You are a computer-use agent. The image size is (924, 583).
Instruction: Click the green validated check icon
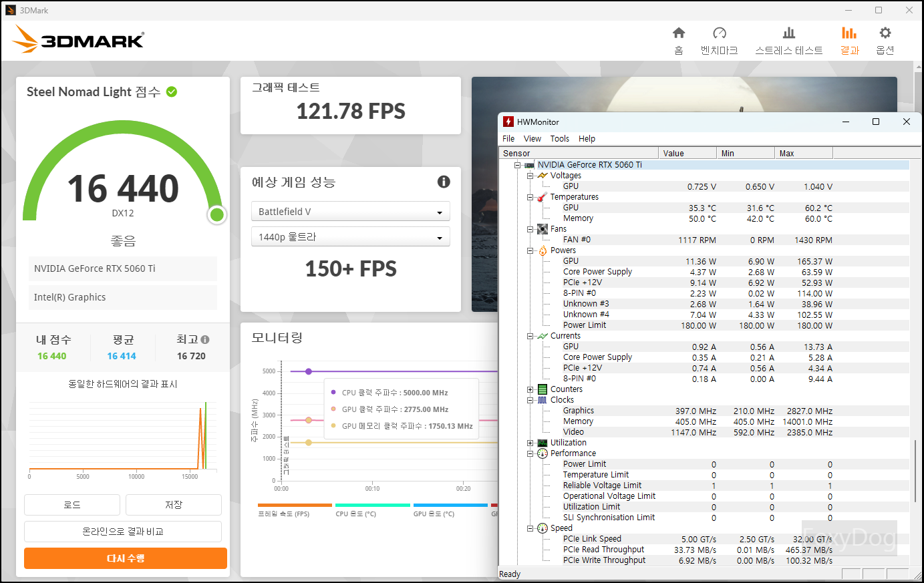pyautogui.click(x=172, y=91)
